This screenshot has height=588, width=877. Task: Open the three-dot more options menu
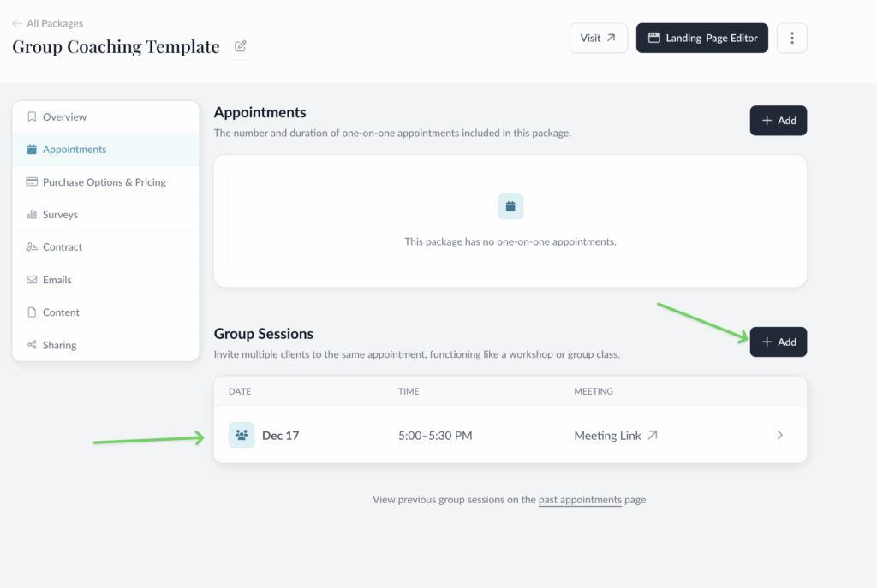pos(791,38)
